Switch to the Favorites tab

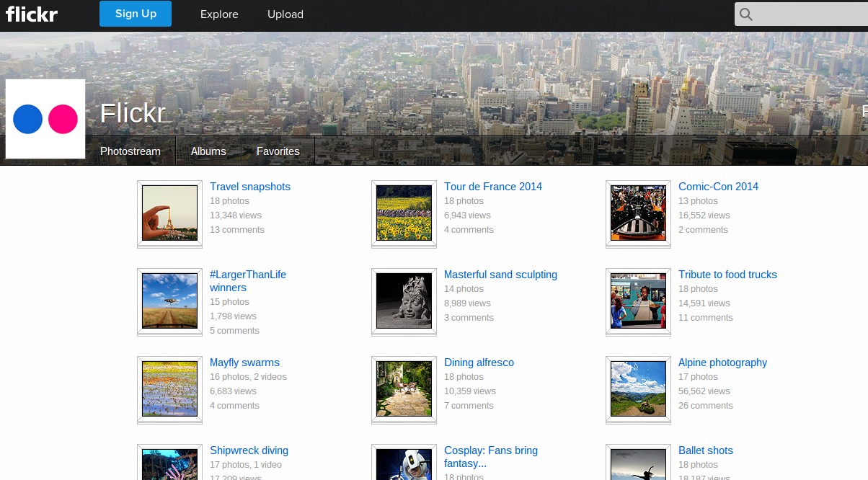click(278, 151)
